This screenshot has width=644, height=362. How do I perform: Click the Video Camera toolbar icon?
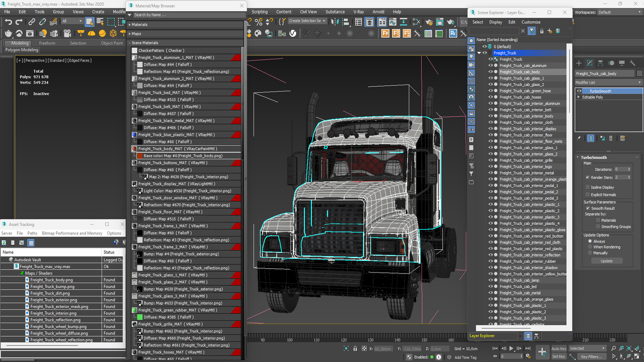(x=67, y=33)
